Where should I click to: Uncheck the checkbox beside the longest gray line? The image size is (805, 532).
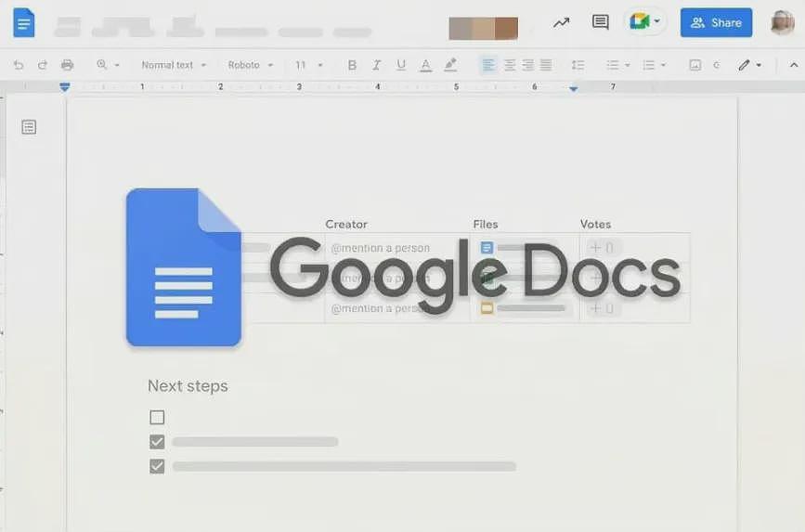tap(157, 466)
